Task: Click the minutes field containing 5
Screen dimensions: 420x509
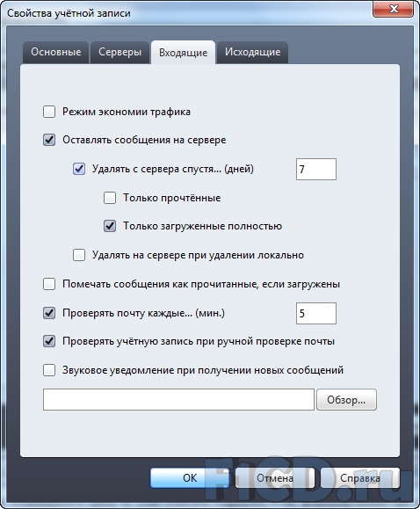Action: point(316,313)
